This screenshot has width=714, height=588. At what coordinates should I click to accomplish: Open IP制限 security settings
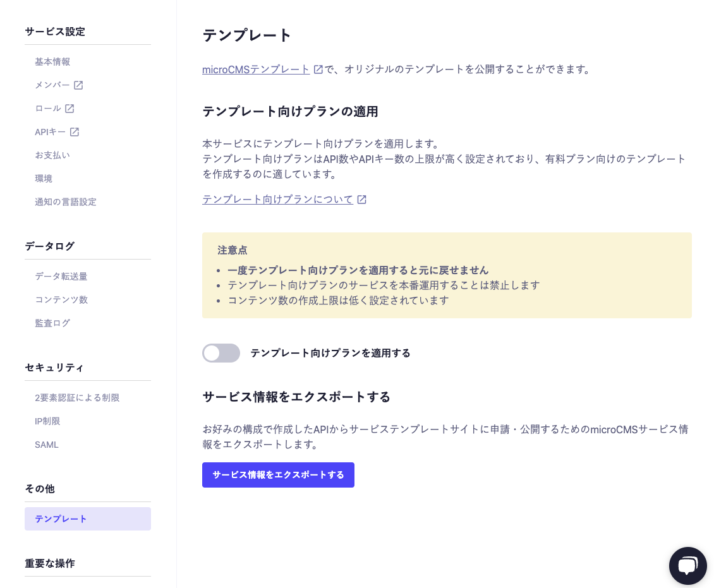pos(47,421)
